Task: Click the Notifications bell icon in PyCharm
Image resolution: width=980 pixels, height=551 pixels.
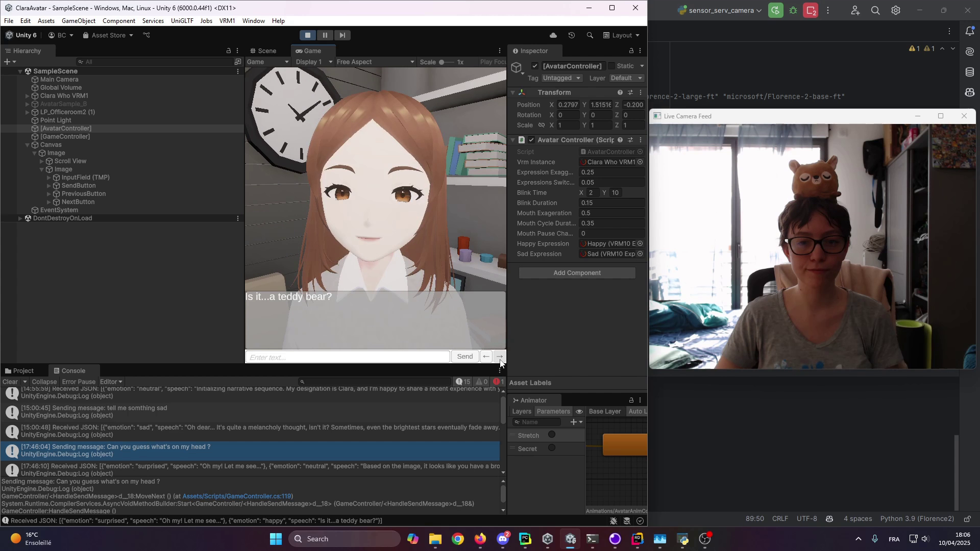Action: click(x=969, y=31)
